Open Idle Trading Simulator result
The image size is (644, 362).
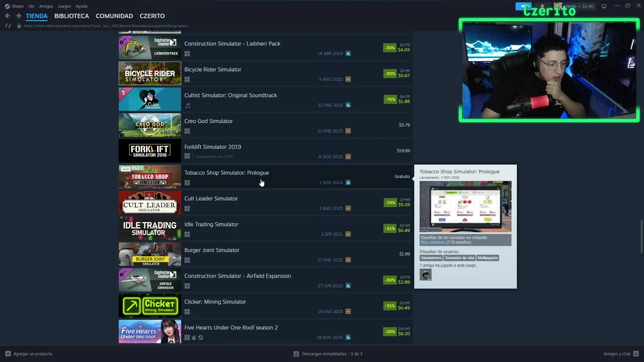[x=266, y=229]
